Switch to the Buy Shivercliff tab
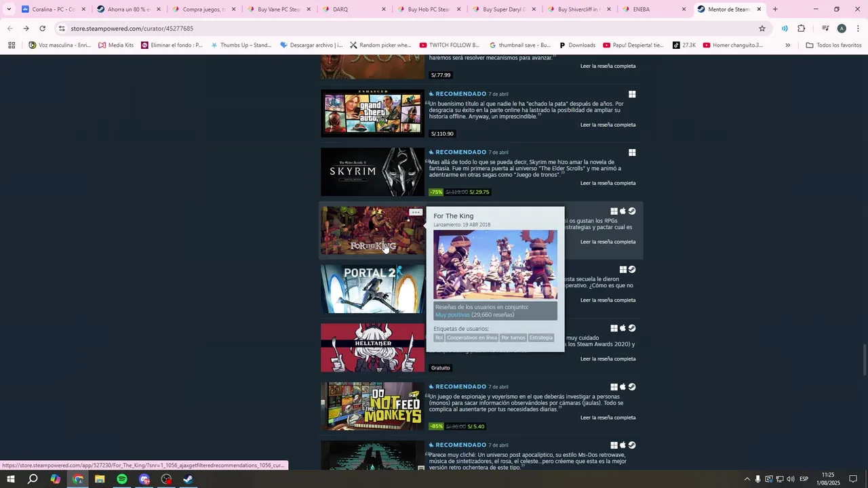Screen dimensions: 868x488 (x=578, y=9)
